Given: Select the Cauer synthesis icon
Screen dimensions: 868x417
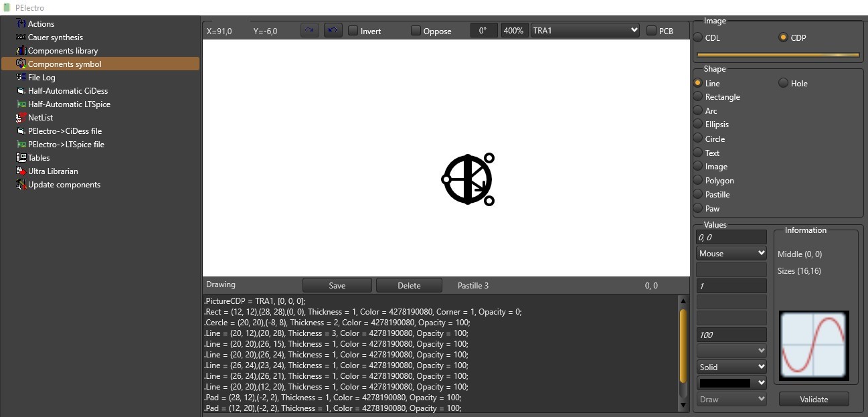Looking at the screenshot, I should coord(21,37).
